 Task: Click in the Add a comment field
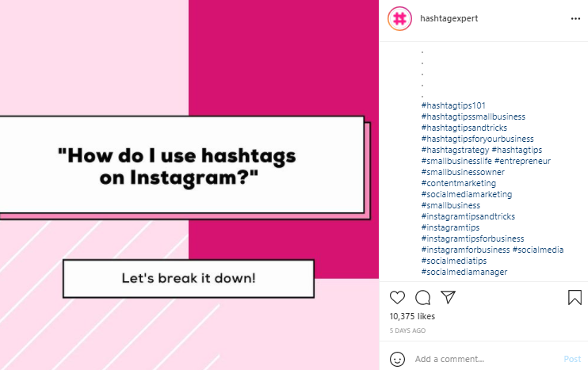(483, 359)
